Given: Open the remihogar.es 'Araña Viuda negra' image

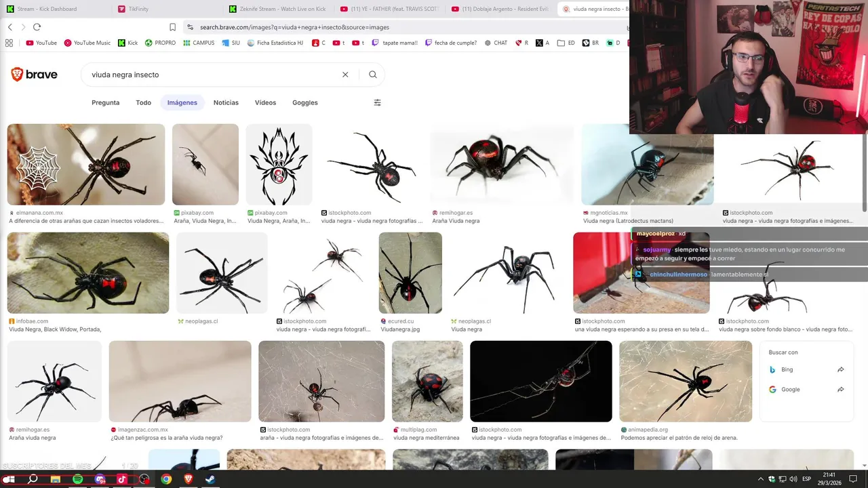Looking at the screenshot, I should [501, 164].
